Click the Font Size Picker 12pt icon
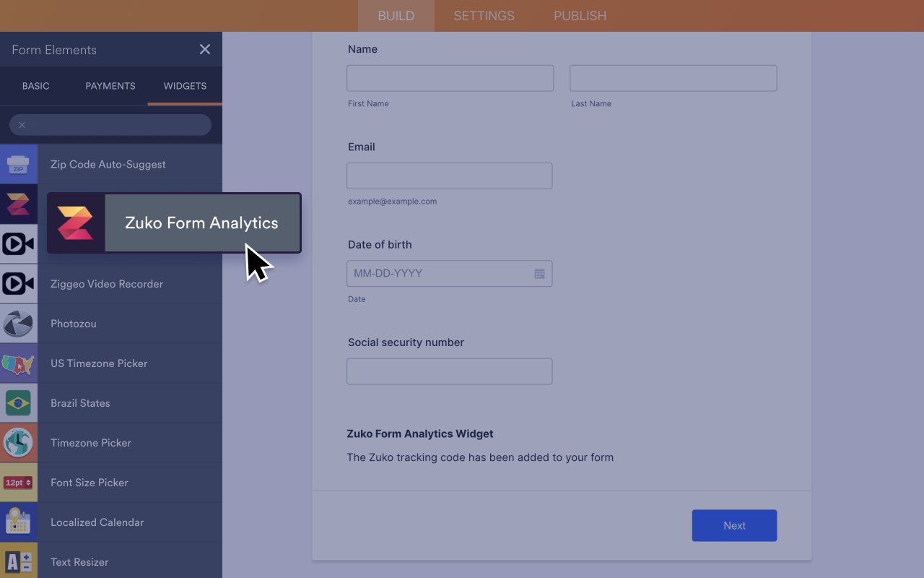The width and height of the screenshot is (924, 578). (18, 482)
